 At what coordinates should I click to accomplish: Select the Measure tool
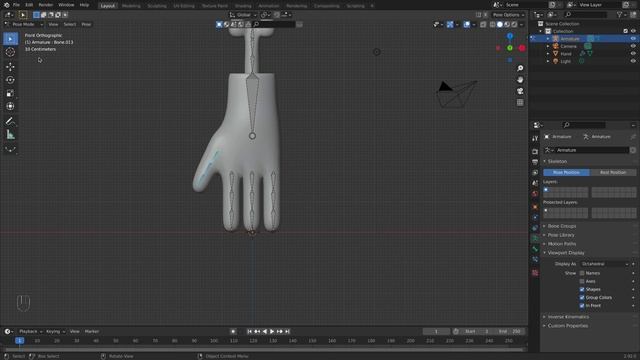[11, 135]
